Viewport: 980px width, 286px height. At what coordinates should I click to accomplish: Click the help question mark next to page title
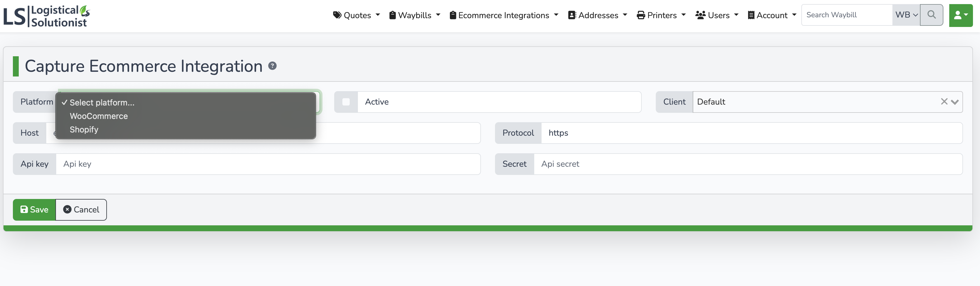273,66
